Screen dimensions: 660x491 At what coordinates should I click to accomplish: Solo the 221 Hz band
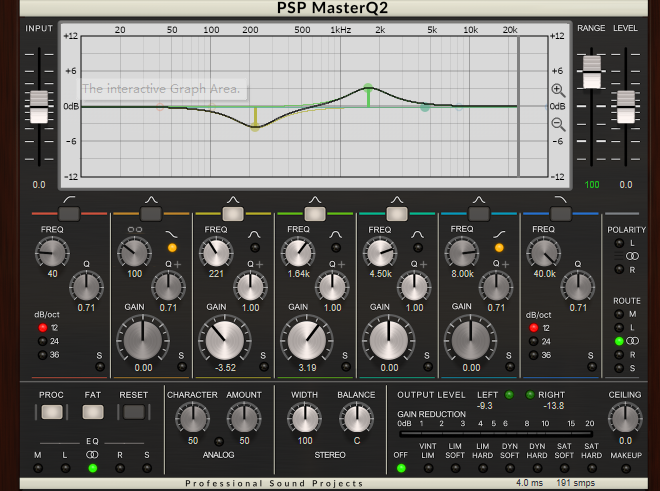[264, 367]
